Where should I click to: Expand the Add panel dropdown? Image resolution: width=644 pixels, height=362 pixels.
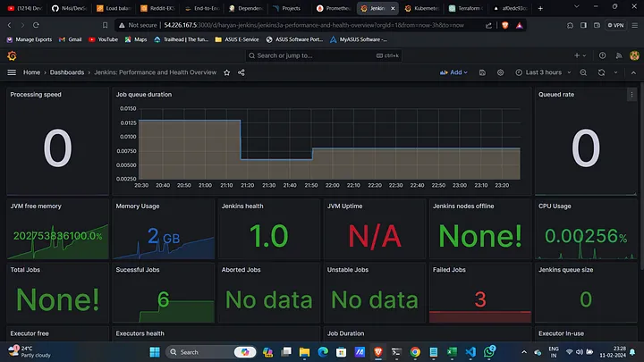pos(453,72)
